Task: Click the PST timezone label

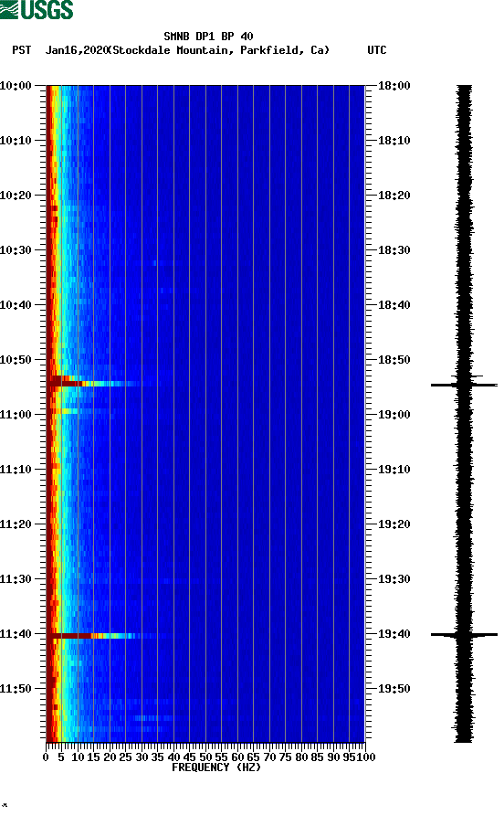Action: tap(22, 50)
